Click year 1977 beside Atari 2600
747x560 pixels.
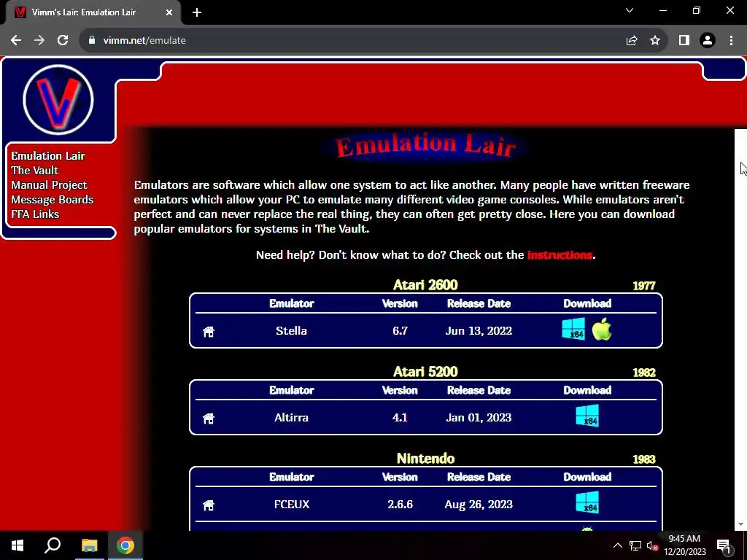[644, 286]
